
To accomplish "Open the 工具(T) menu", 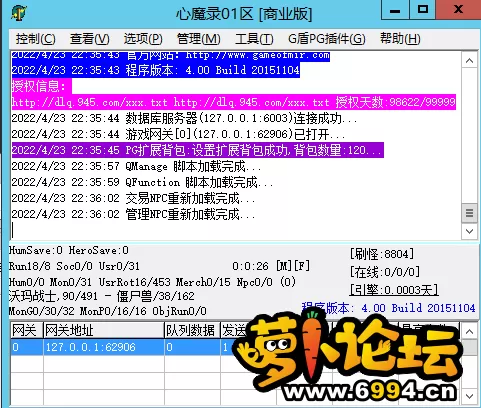I will [x=254, y=39].
